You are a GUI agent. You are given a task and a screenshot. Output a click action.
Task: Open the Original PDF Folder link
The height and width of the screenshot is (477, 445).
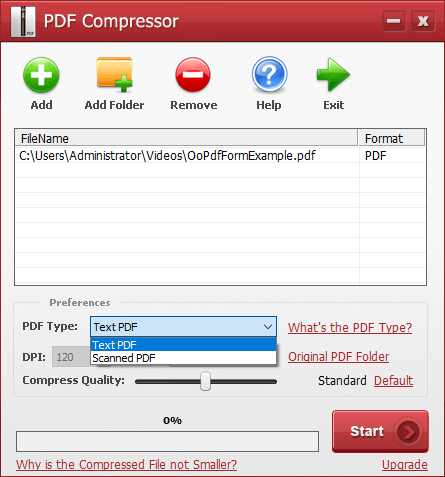(x=338, y=357)
